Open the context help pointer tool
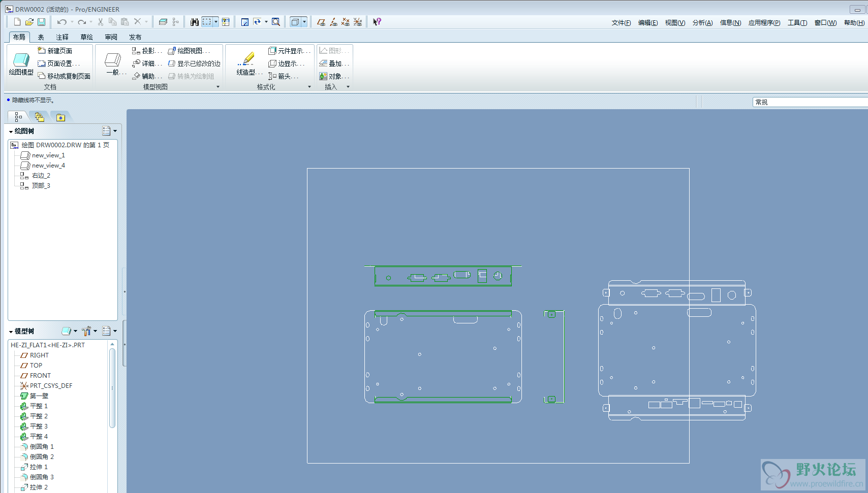This screenshot has height=493, width=868. click(377, 22)
